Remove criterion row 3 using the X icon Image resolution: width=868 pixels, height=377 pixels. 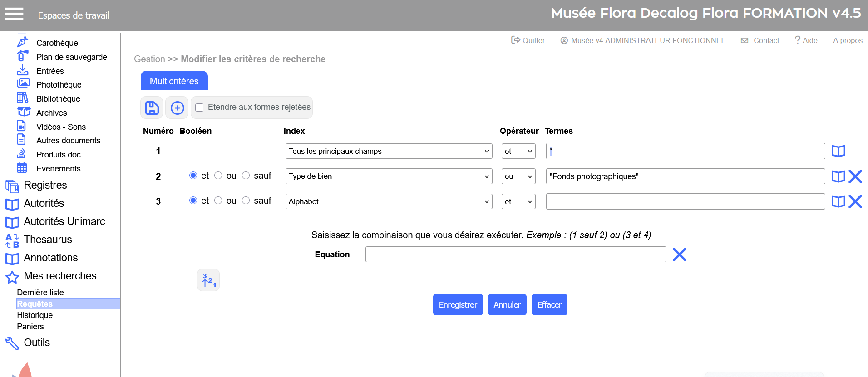(855, 201)
